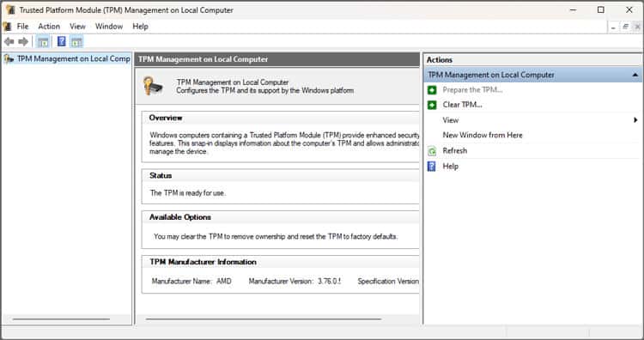Open the View menu in menu bar
Screen dimensions: 644x340
pyautogui.click(x=77, y=27)
